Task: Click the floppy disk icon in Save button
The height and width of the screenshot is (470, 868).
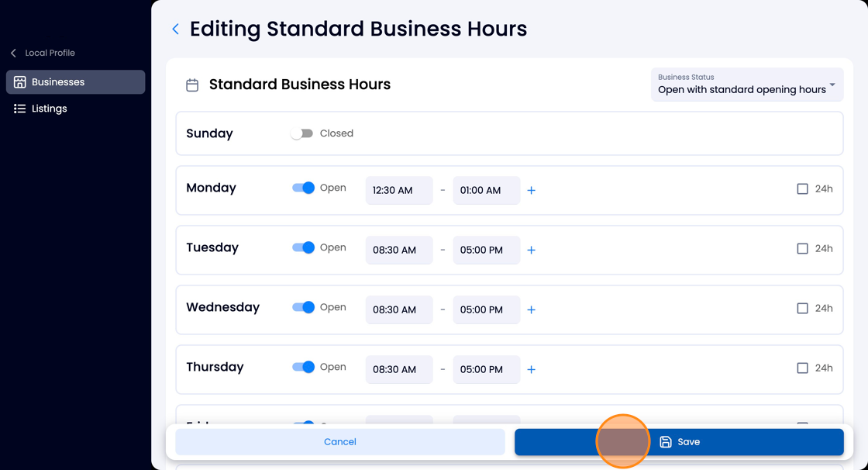Action: [x=666, y=442]
